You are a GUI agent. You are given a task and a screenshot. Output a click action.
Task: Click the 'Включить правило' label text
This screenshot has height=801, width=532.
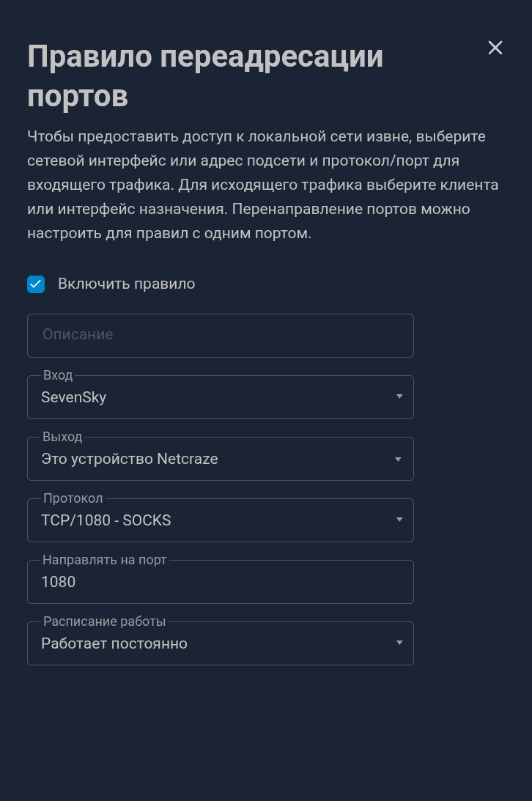point(126,284)
